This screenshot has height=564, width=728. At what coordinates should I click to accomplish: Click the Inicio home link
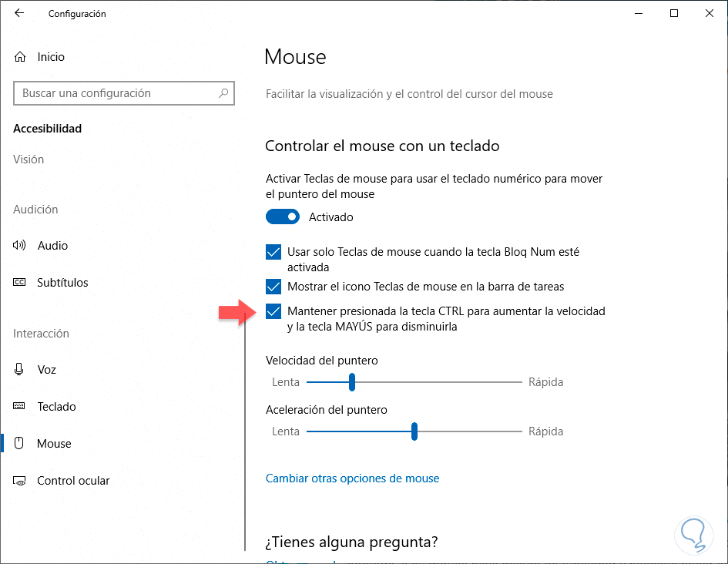[x=51, y=57]
